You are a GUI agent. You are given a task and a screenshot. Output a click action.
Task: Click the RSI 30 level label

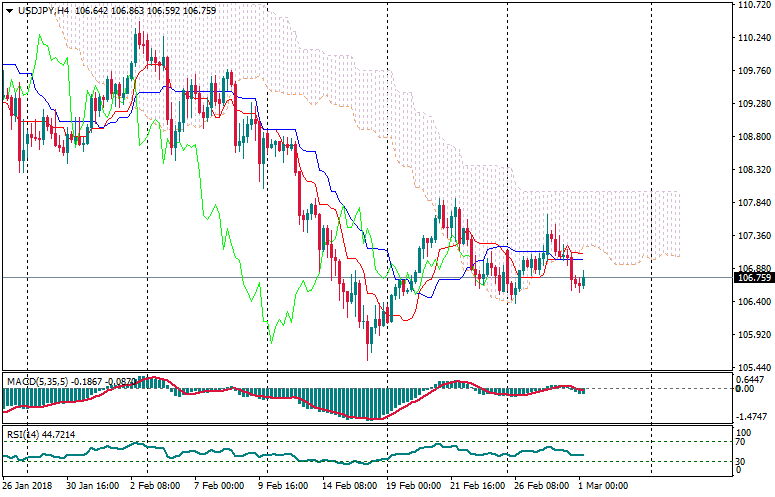[x=742, y=461]
